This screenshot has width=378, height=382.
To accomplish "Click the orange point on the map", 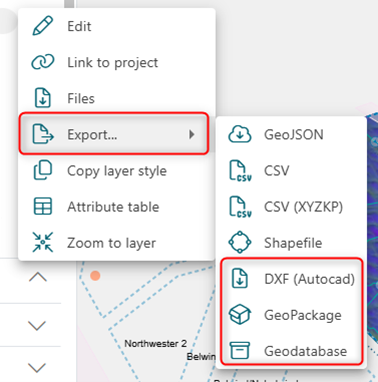I will 95,276.
